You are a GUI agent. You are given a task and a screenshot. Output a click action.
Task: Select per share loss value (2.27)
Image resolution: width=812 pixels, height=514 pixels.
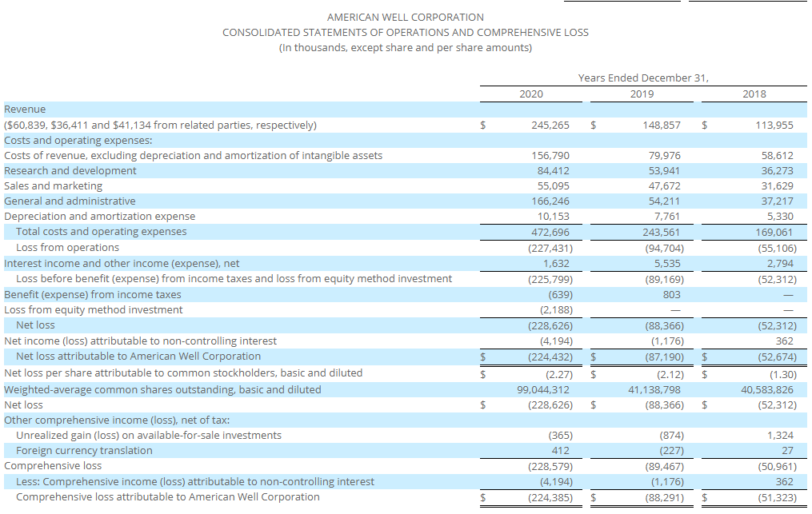pyautogui.click(x=559, y=374)
